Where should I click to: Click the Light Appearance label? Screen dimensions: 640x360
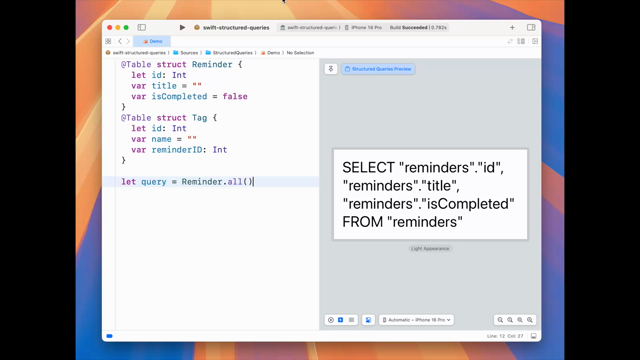coord(430,249)
